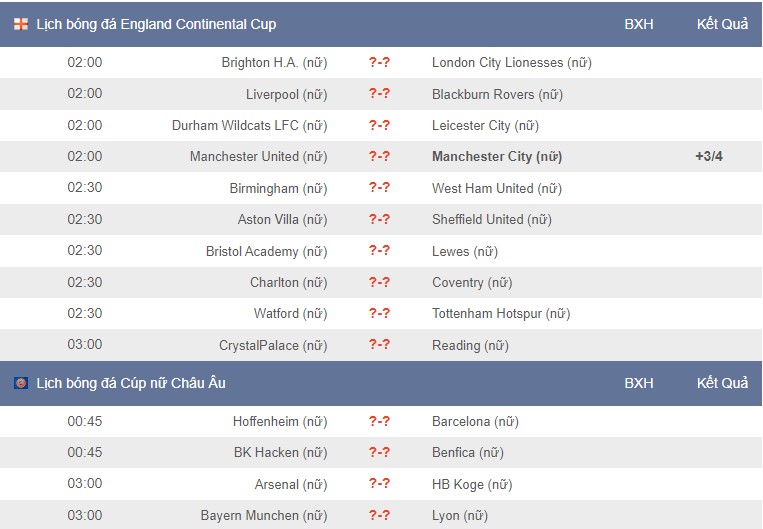
Task: Click the ?-? score for Arsenal match
Action: tap(379, 483)
